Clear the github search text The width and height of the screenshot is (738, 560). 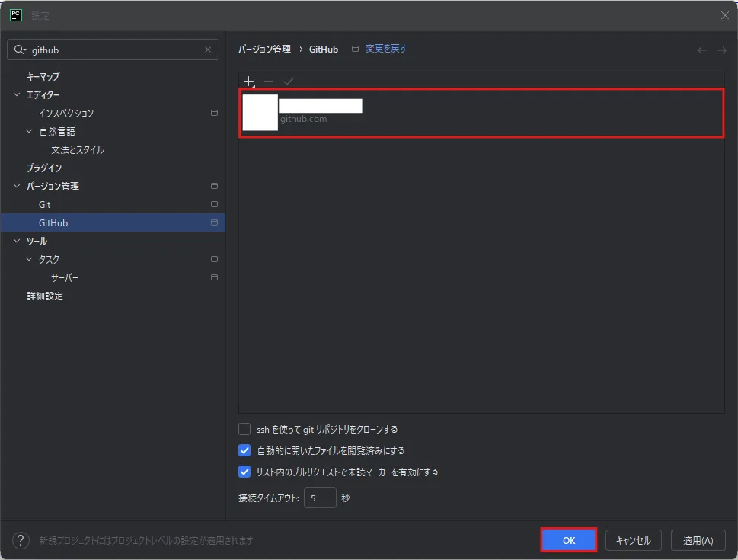coord(208,50)
